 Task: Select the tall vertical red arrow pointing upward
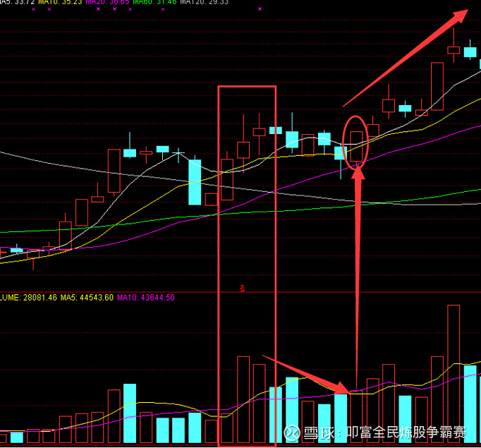(x=358, y=268)
